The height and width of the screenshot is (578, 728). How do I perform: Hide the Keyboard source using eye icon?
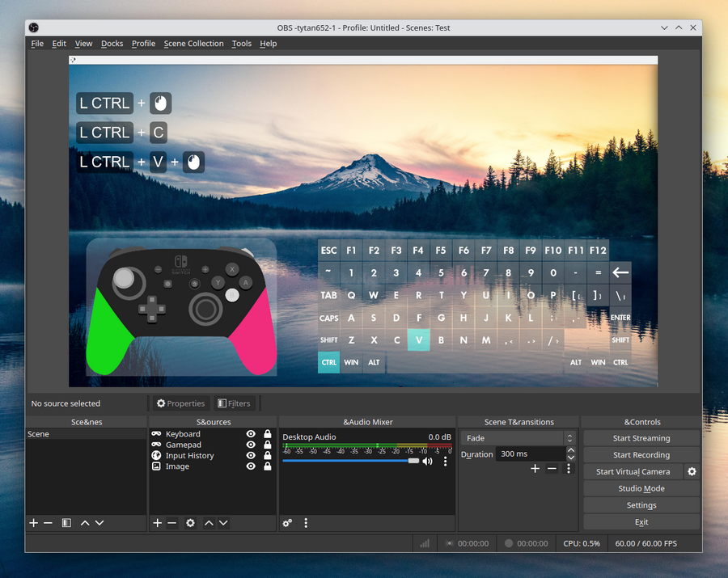(251, 434)
